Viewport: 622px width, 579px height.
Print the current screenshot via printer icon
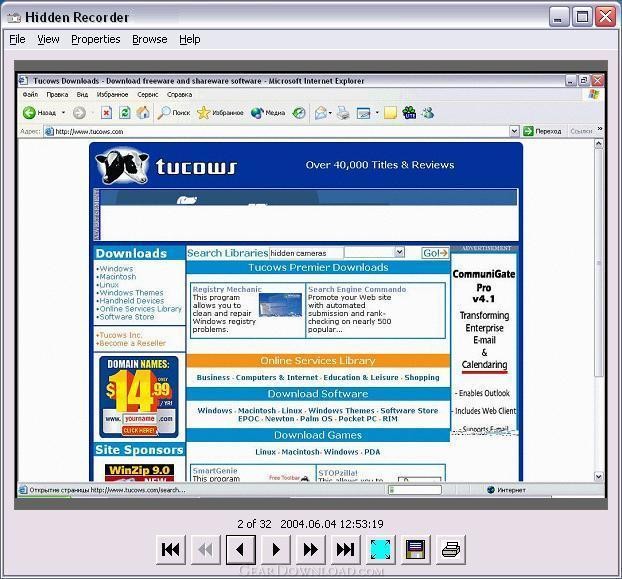[x=451, y=549]
